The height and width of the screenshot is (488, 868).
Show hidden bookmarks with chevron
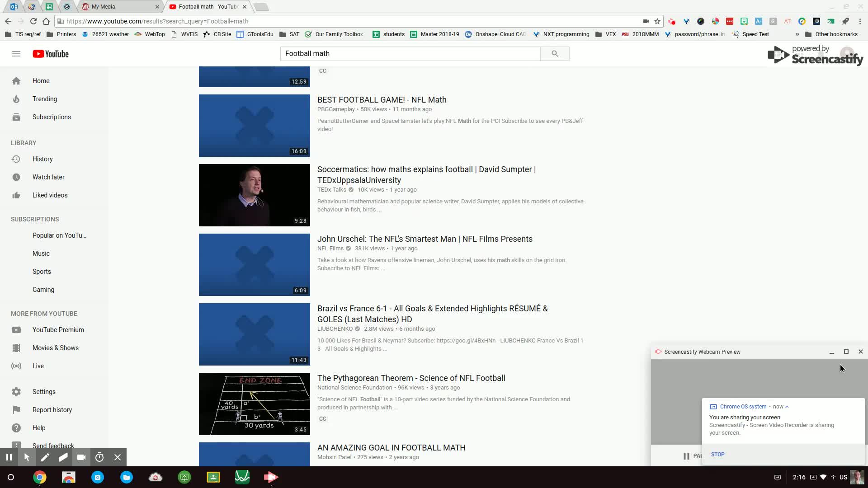tap(797, 34)
